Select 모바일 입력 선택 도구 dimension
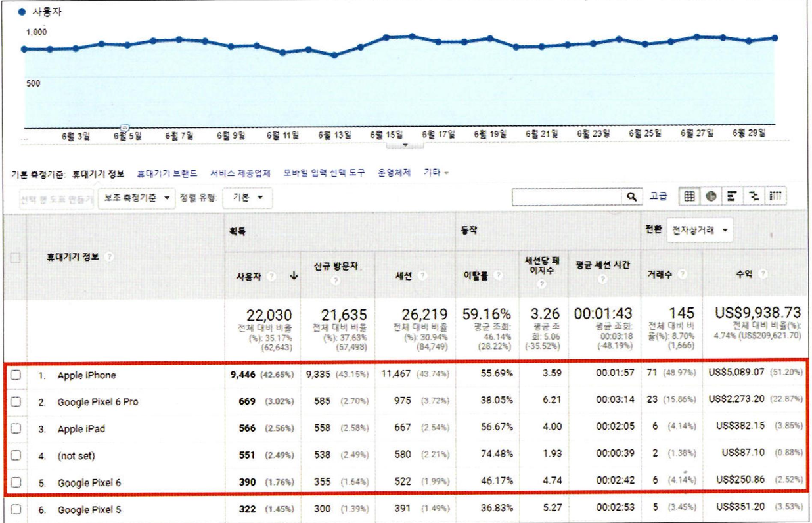This screenshot has height=523, width=812. click(324, 173)
